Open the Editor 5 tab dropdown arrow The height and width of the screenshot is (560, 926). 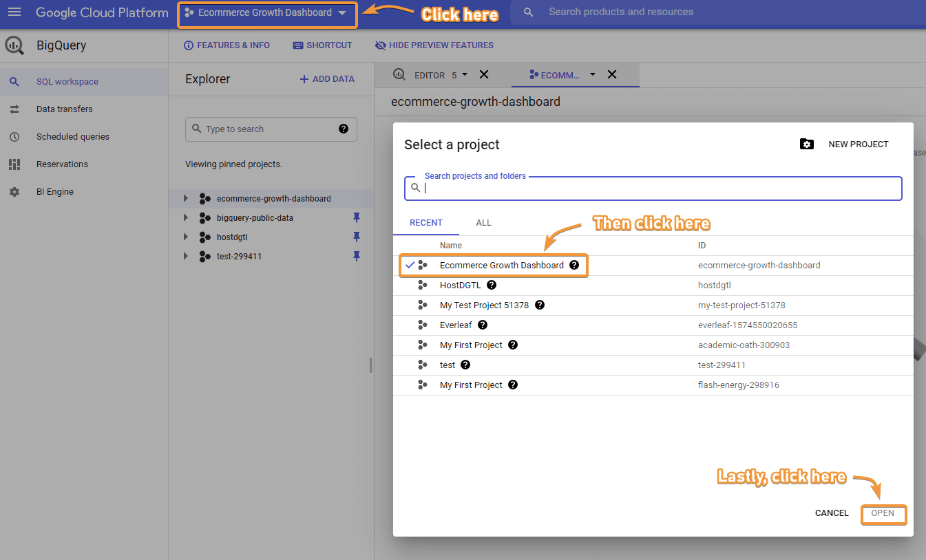465,74
